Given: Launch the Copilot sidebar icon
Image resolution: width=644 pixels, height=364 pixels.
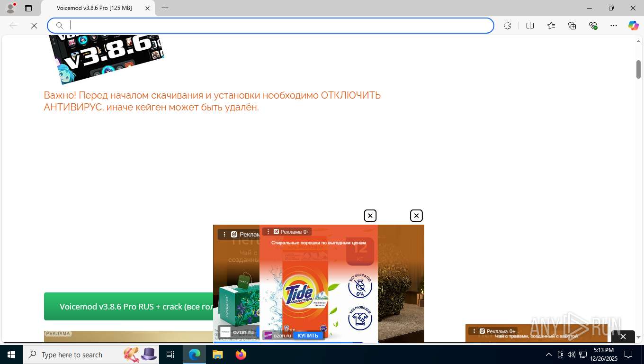Looking at the screenshot, I should point(634,26).
